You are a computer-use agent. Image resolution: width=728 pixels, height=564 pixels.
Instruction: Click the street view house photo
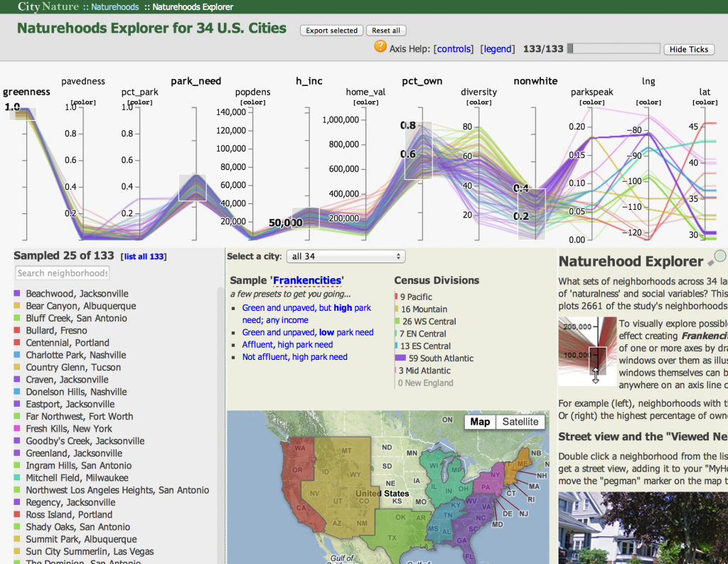click(x=643, y=528)
